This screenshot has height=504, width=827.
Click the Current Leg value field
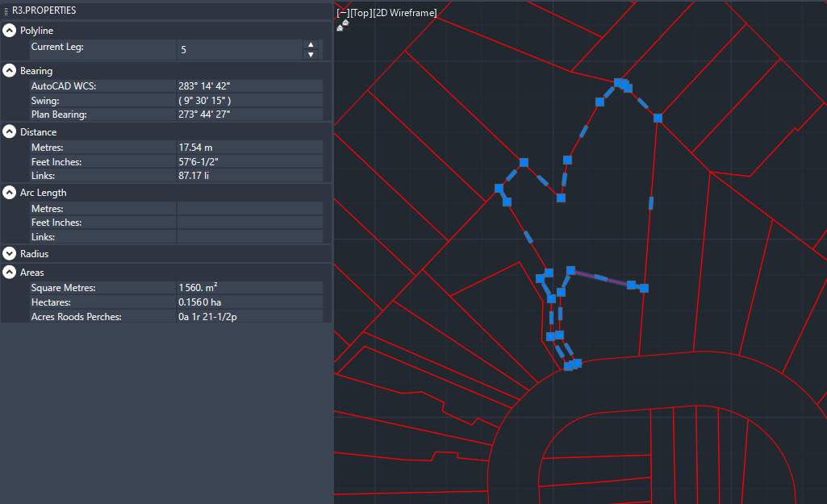click(240, 49)
